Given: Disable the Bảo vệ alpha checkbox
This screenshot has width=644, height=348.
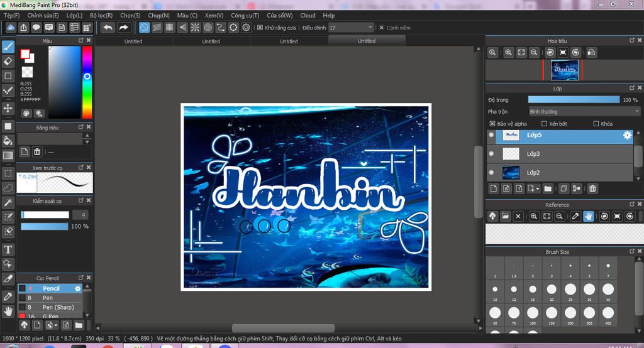Looking at the screenshot, I should coord(492,124).
